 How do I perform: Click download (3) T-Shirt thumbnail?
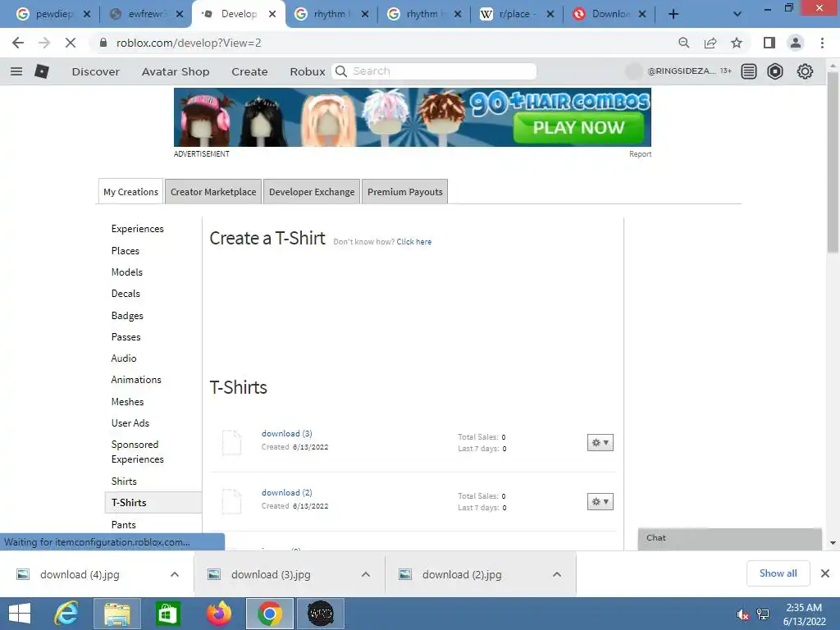point(231,442)
